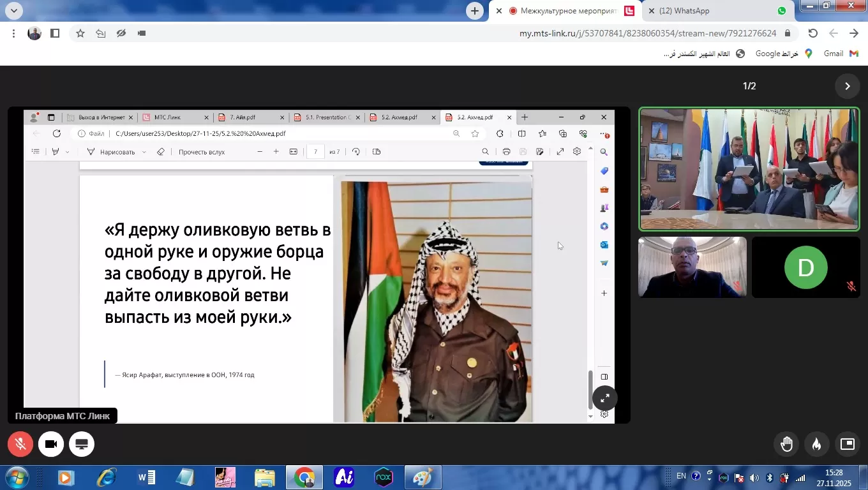
Task: Unmute the microphone in the webinar
Action: point(20,444)
